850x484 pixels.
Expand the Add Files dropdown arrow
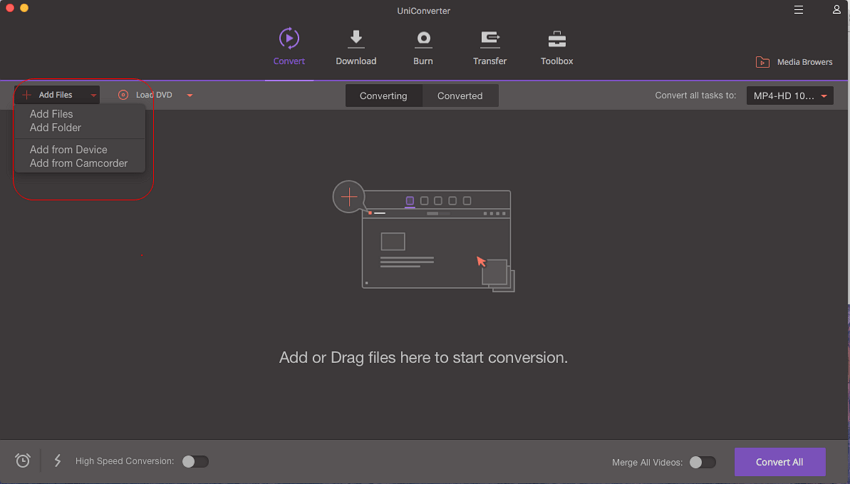93,95
